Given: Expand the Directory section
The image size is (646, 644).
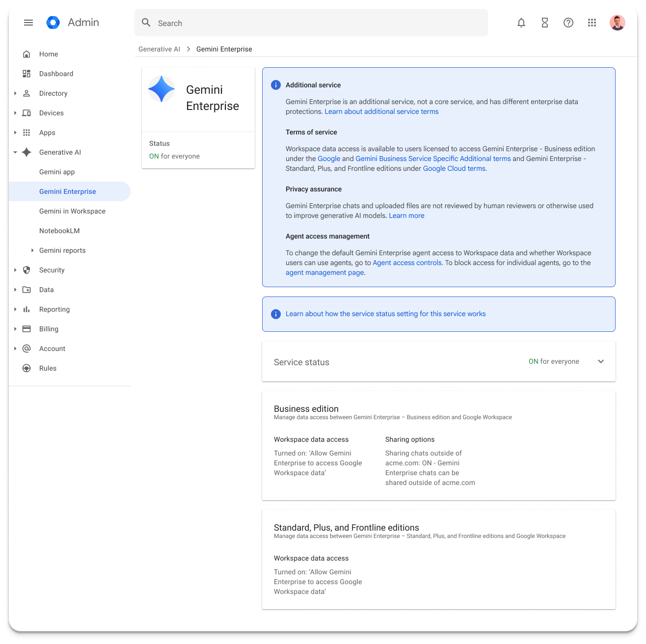Looking at the screenshot, I should pyautogui.click(x=15, y=93).
